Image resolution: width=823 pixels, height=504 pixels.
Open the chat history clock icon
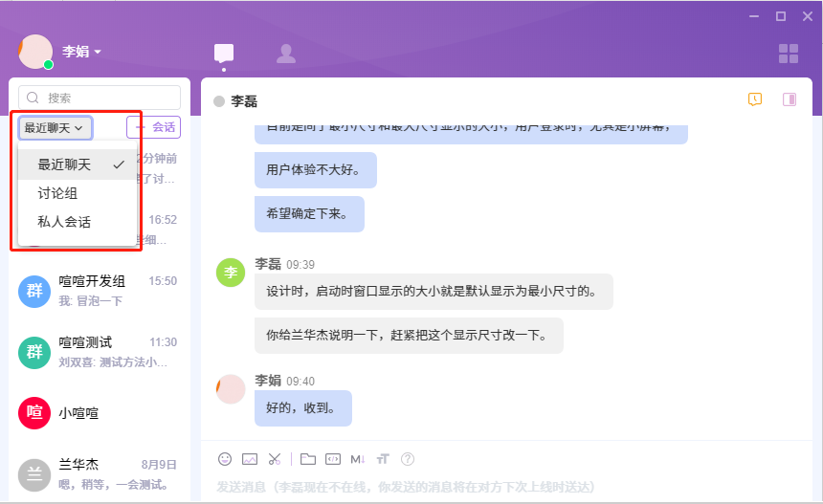coord(755,99)
